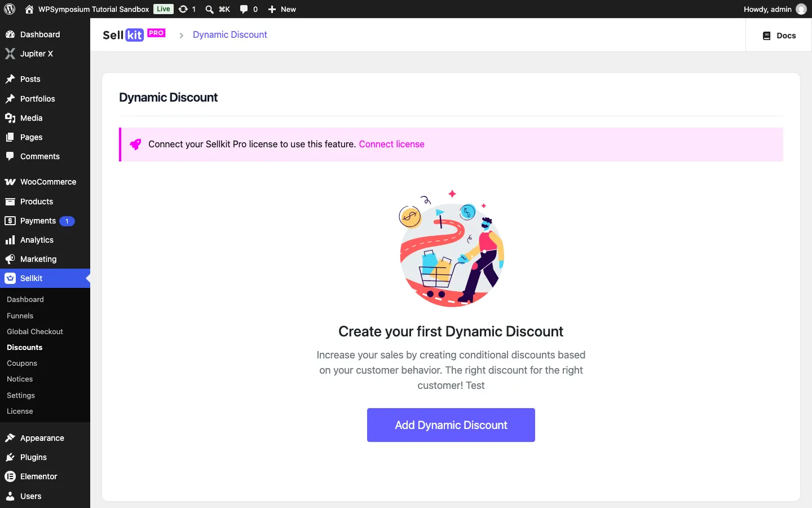The height and width of the screenshot is (508, 812).
Task: Click the Sellkit PRO logo
Action: click(134, 35)
